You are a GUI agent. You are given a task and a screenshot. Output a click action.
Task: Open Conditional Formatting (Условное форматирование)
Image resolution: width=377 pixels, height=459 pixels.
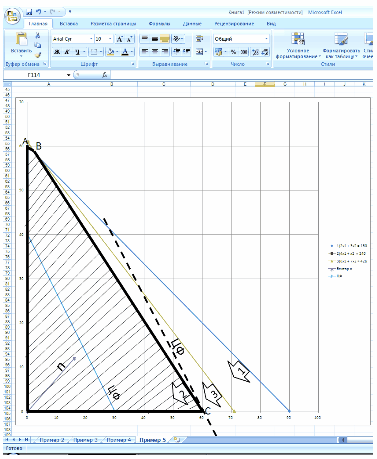(298, 46)
